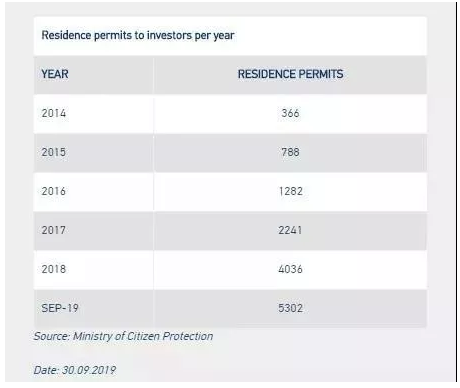The height and width of the screenshot is (388, 460).
Task: Select the RESIDENCE PERMITS column header
Action: (x=290, y=74)
